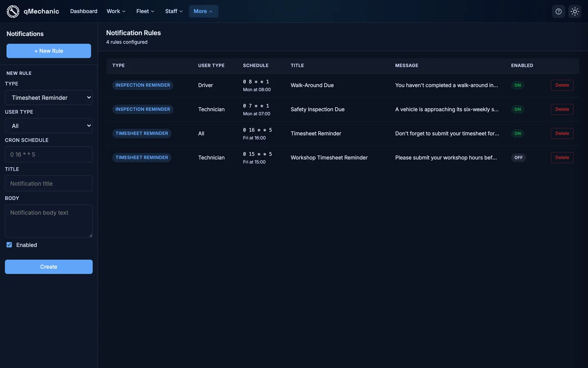588x368 pixels.
Task: Toggle light theme with sun icon
Action: coord(575,11)
